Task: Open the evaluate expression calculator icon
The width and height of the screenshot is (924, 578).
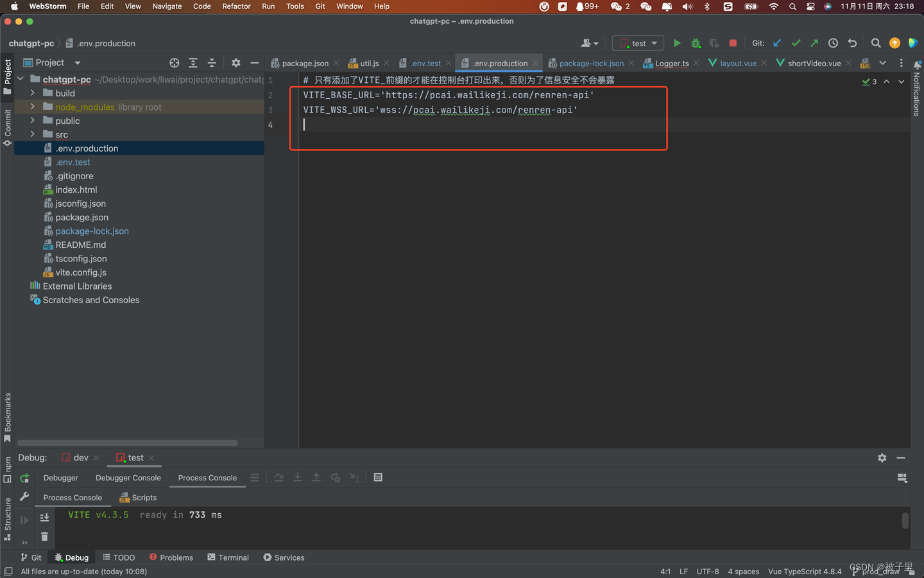Action: pyautogui.click(x=378, y=477)
